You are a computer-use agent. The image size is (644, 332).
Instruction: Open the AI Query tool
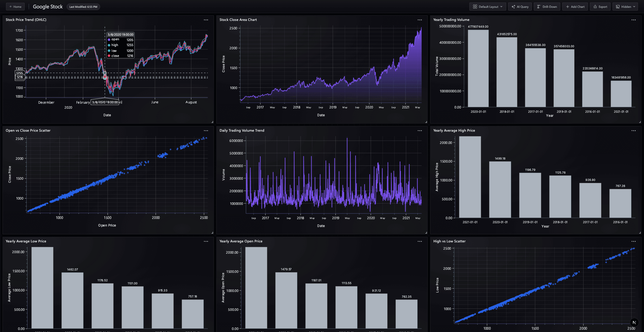coord(520,7)
